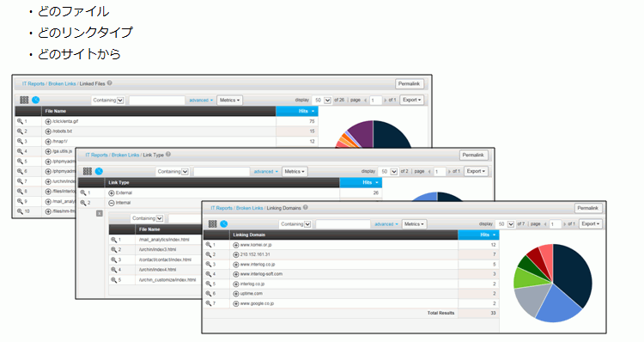
Task: Click the grid view icon in Linked Files panel
Action: [24, 100]
